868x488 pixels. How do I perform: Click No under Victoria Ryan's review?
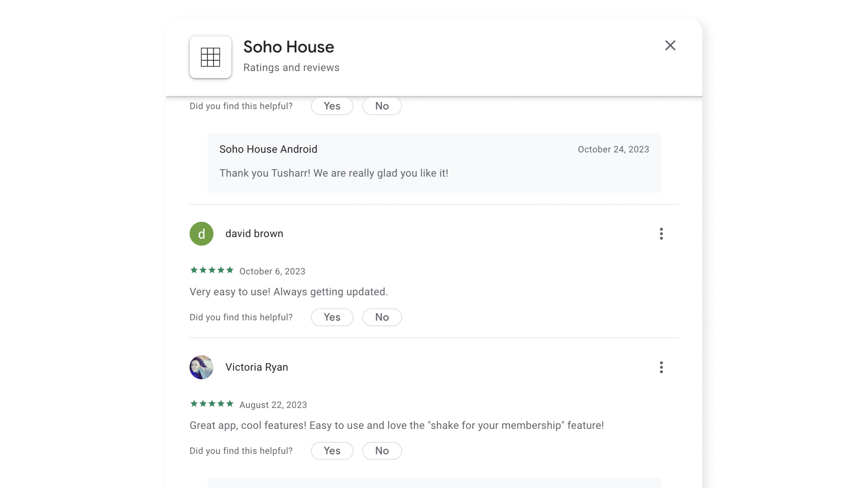tap(382, 451)
